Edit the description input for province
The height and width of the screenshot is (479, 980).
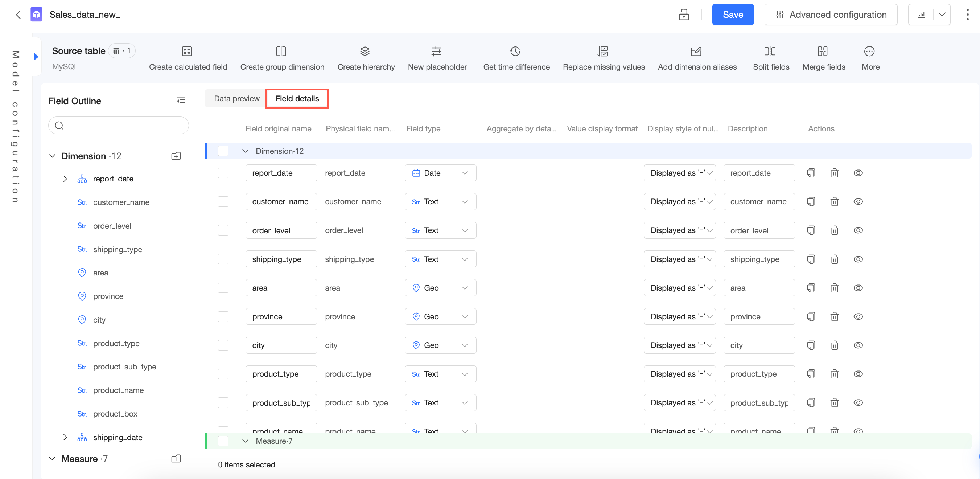pos(759,316)
